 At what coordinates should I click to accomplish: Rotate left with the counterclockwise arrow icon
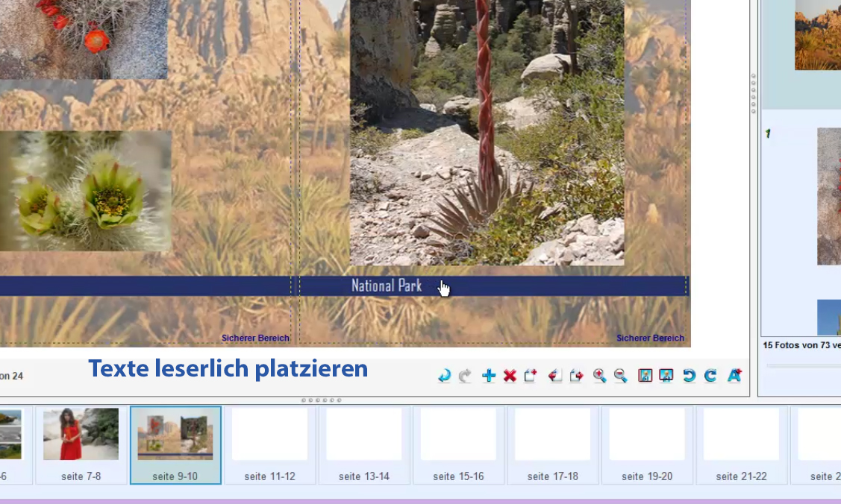click(x=690, y=376)
